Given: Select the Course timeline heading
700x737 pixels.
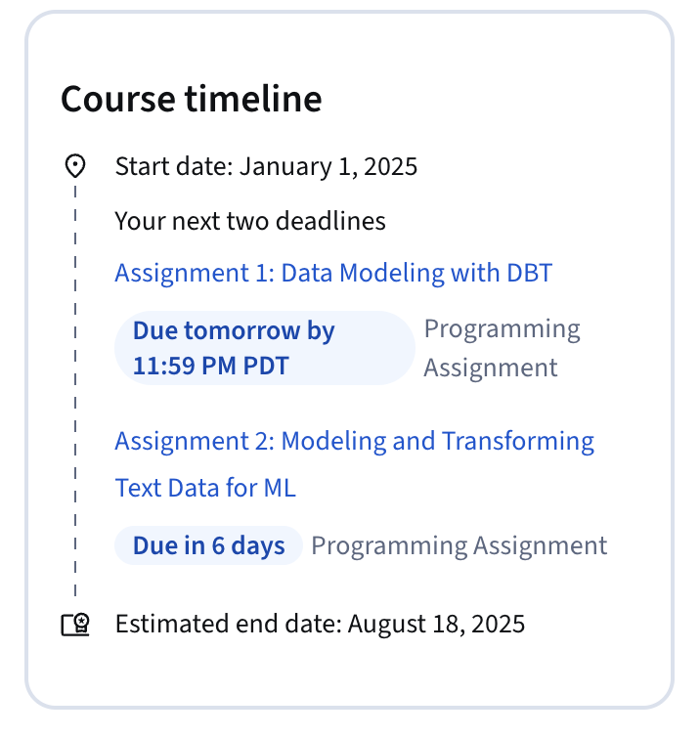Looking at the screenshot, I should 191,100.
